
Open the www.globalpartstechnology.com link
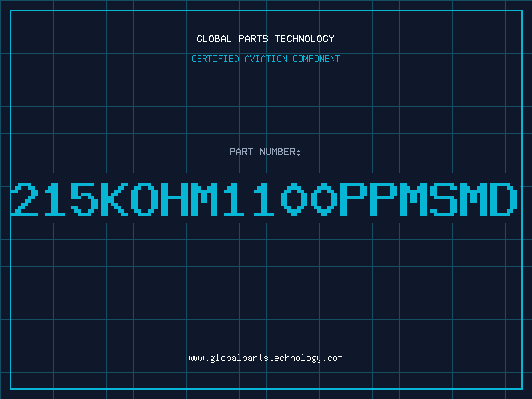click(265, 358)
